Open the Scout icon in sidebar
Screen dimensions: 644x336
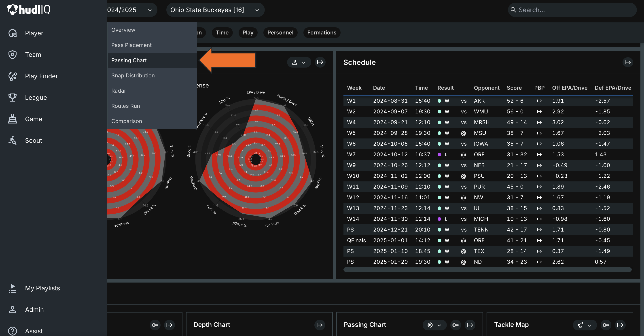coord(13,141)
